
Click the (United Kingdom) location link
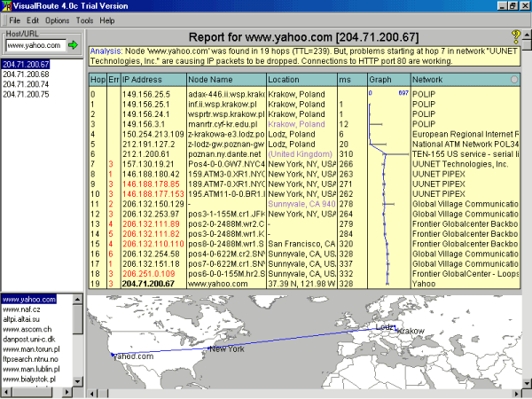(300, 154)
